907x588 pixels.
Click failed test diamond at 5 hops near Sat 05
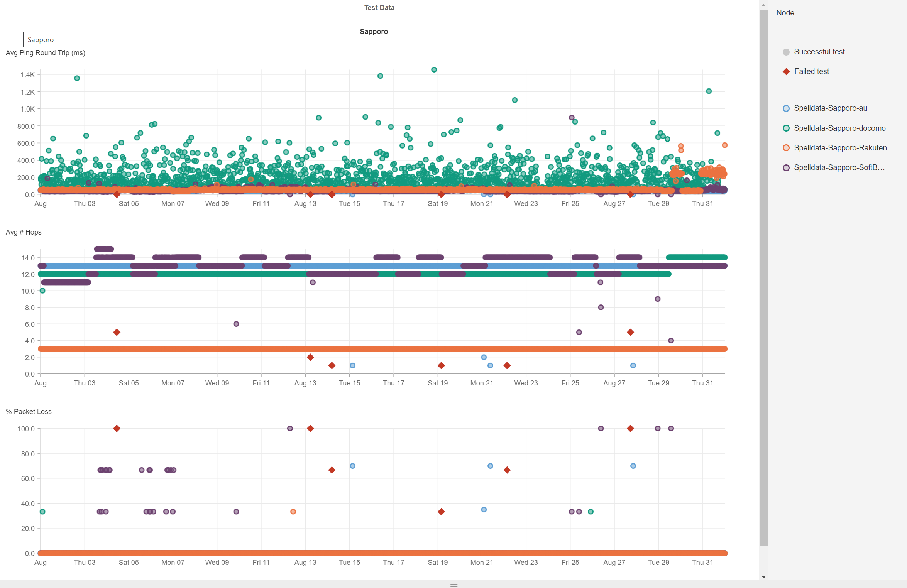pyautogui.click(x=117, y=332)
